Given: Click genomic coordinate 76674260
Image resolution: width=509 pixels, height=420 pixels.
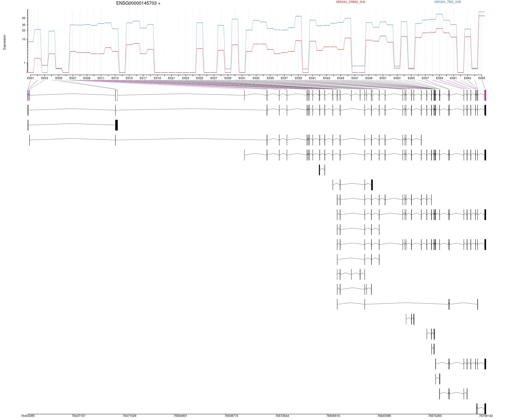Looking at the screenshot, I should click(435, 416).
